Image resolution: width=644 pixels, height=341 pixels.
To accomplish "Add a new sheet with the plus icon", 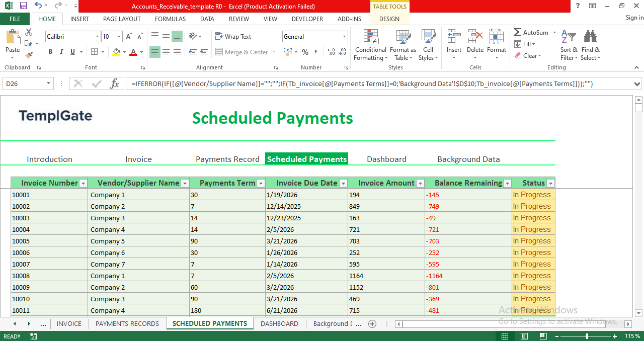I will pos(372,324).
